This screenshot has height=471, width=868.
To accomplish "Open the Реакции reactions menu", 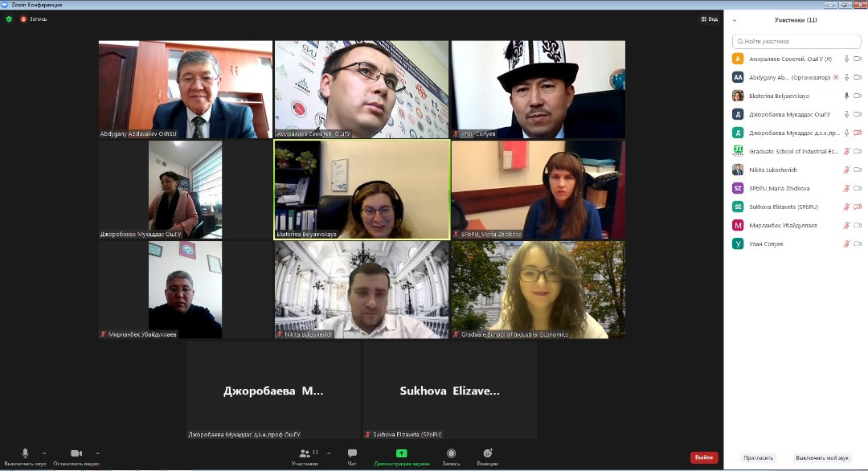I will (488, 454).
